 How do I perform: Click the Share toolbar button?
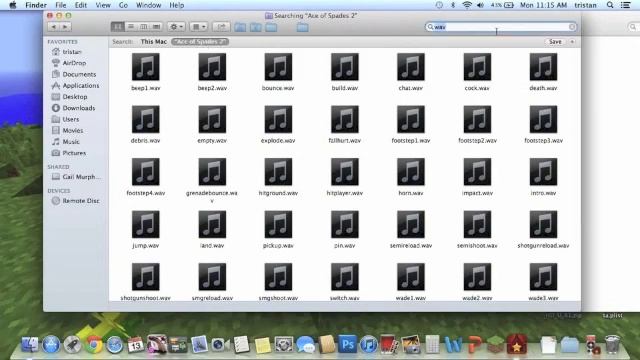point(221,27)
